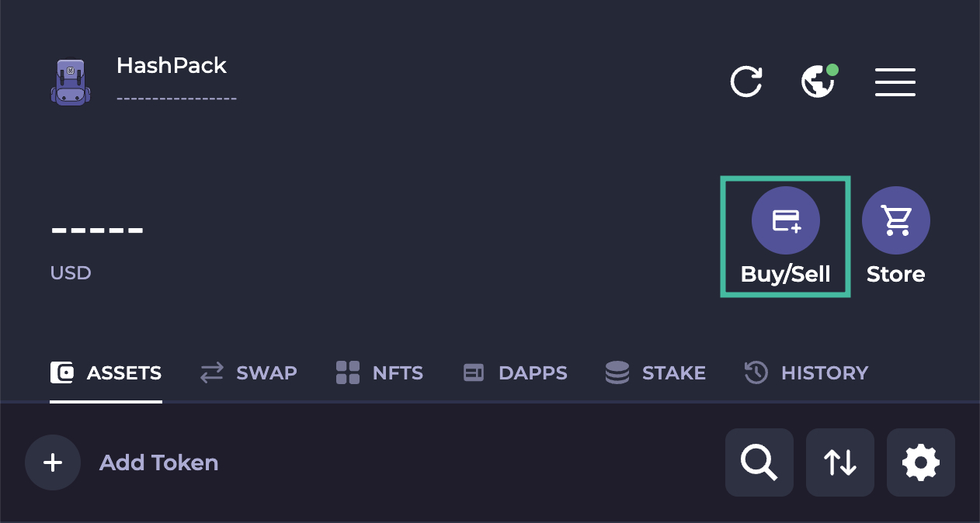Open the NFTS tab
The image size is (980, 523).
pos(380,373)
